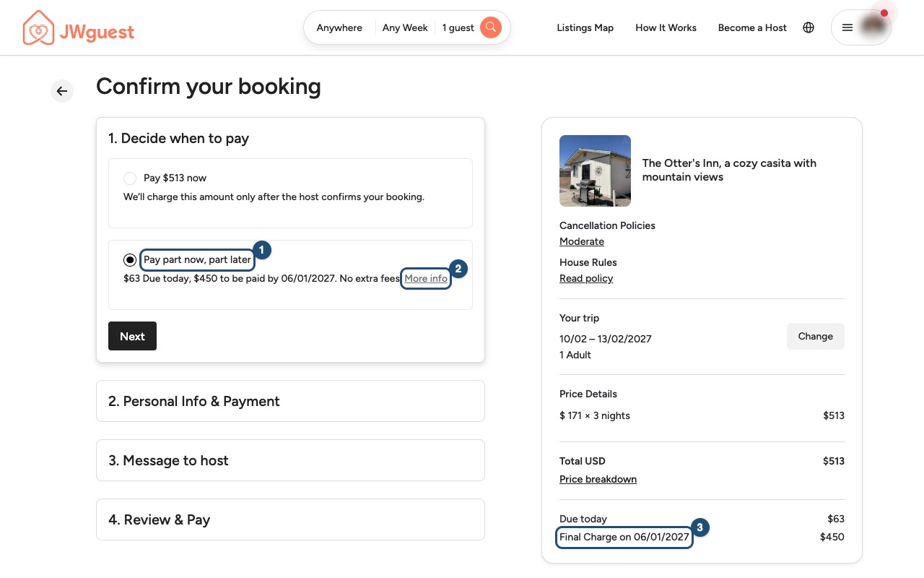
Task: Go back with the arrow button
Action: tap(62, 91)
